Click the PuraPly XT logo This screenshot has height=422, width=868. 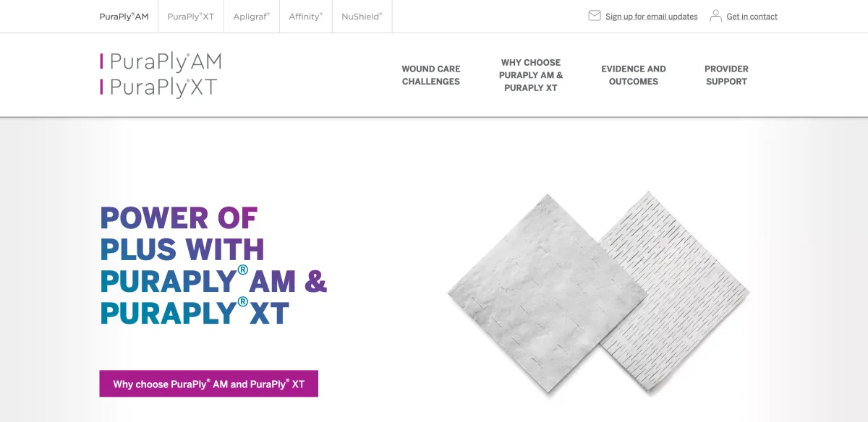pos(158,87)
